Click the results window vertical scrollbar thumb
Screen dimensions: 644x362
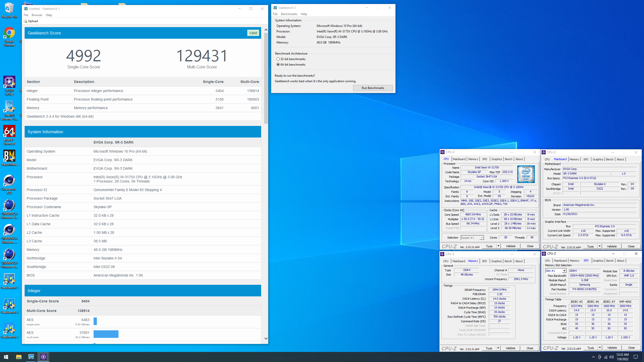click(x=266, y=78)
